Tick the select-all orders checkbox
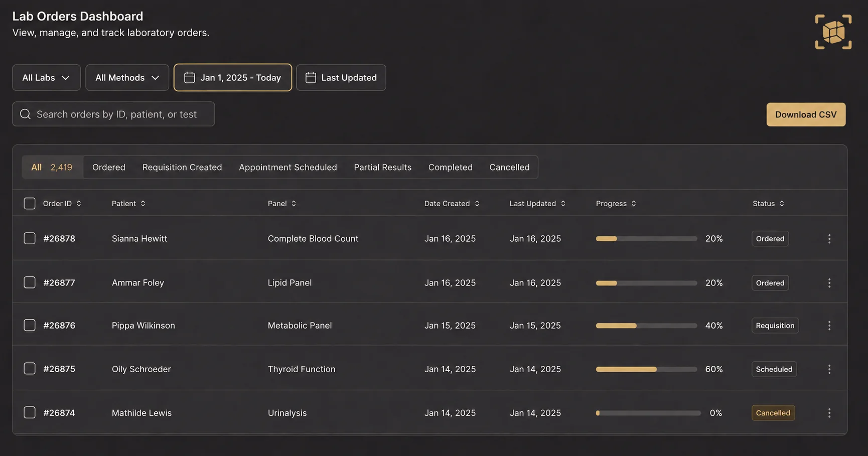 click(30, 203)
